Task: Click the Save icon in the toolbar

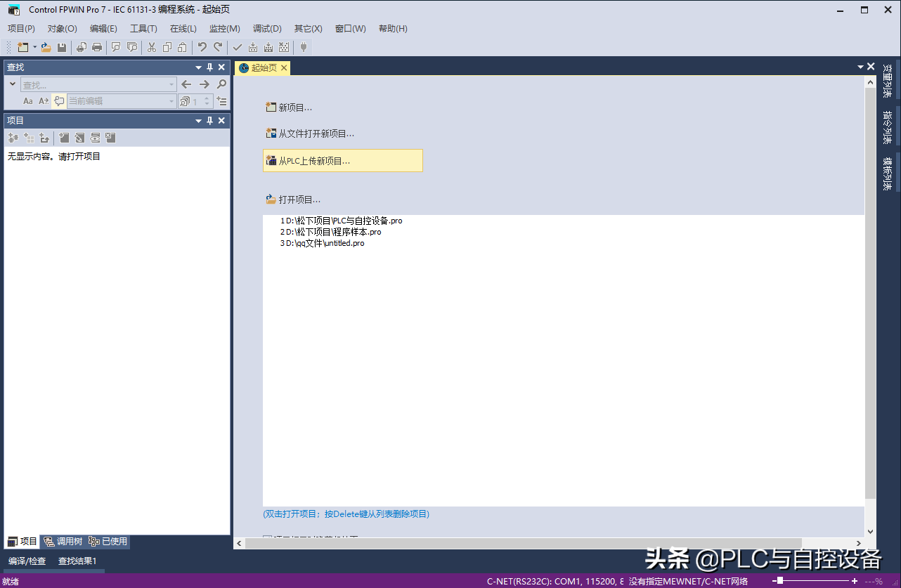Action: 62,48
